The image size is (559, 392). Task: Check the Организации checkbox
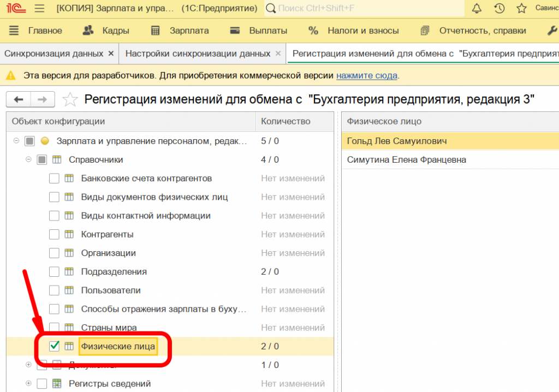click(x=54, y=253)
